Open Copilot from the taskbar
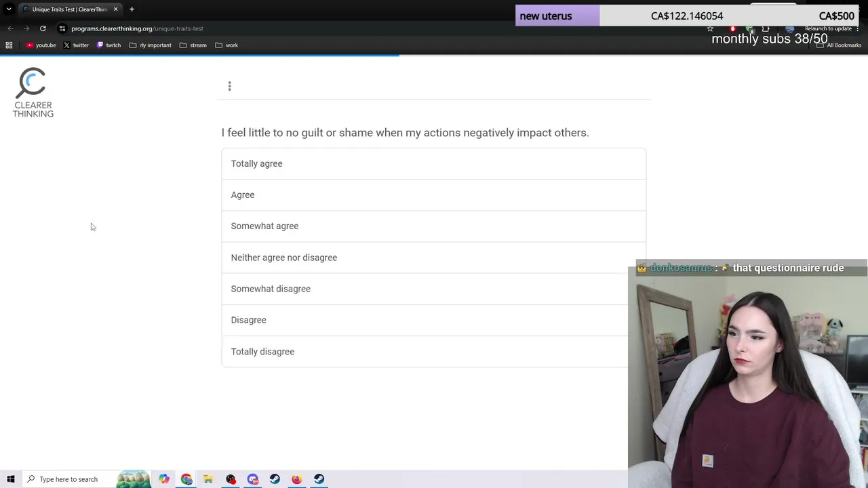This screenshot has height=488, width=868. 164,479
